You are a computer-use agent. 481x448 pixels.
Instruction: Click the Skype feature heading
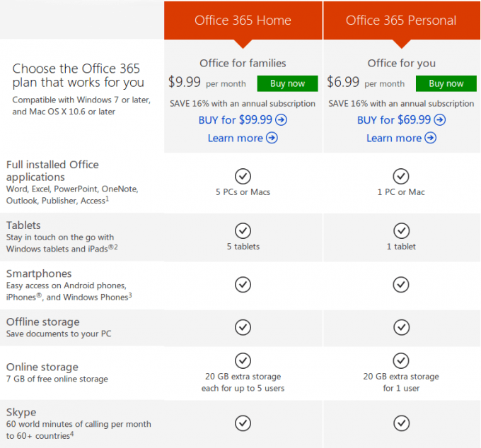click(x=21, y=413)
